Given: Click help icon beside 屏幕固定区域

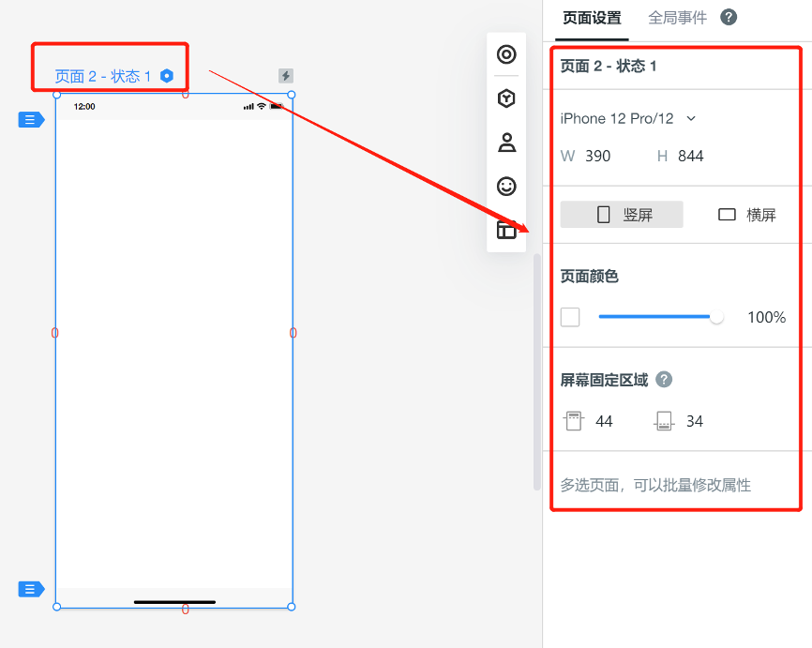Looking at the screenshot, I should [664, 380].
